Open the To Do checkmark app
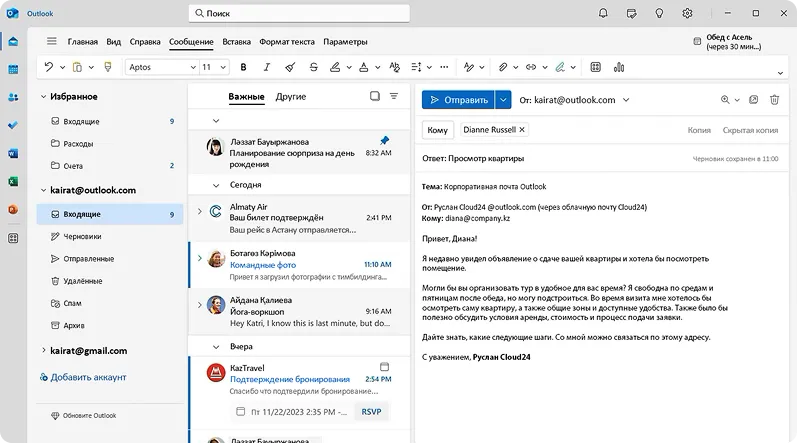 click(13, 125)
